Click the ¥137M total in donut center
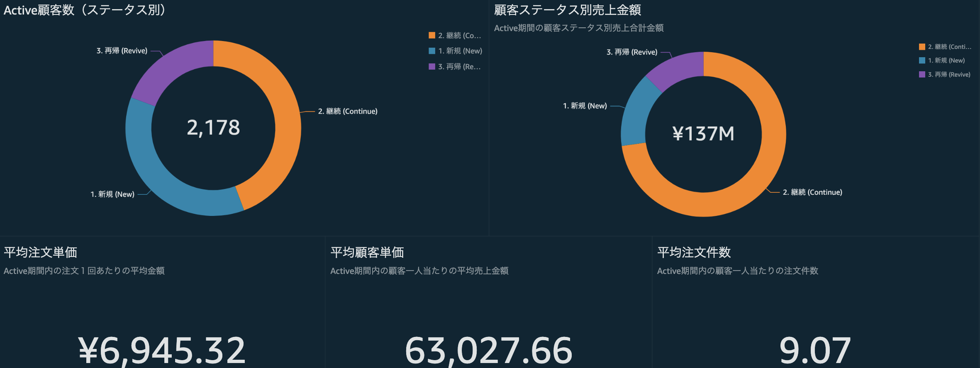The image size is (980, 368). [x=703, y=134]
